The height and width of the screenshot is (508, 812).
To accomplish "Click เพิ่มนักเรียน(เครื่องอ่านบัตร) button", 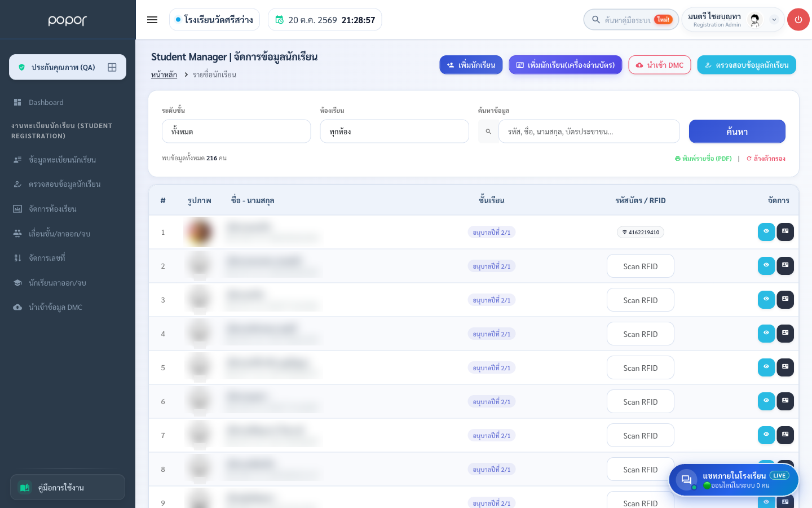I will [x=566, y=65].
